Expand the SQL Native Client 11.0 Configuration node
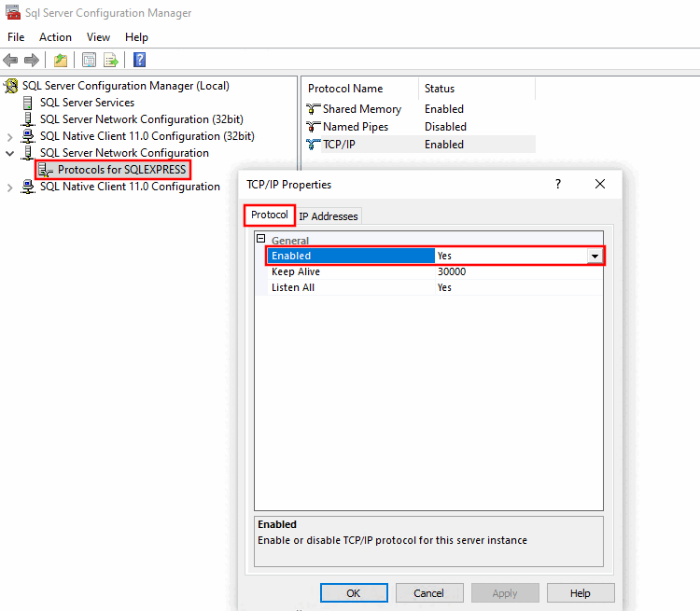Screen dimensions: 700x611 click(10, 187)
